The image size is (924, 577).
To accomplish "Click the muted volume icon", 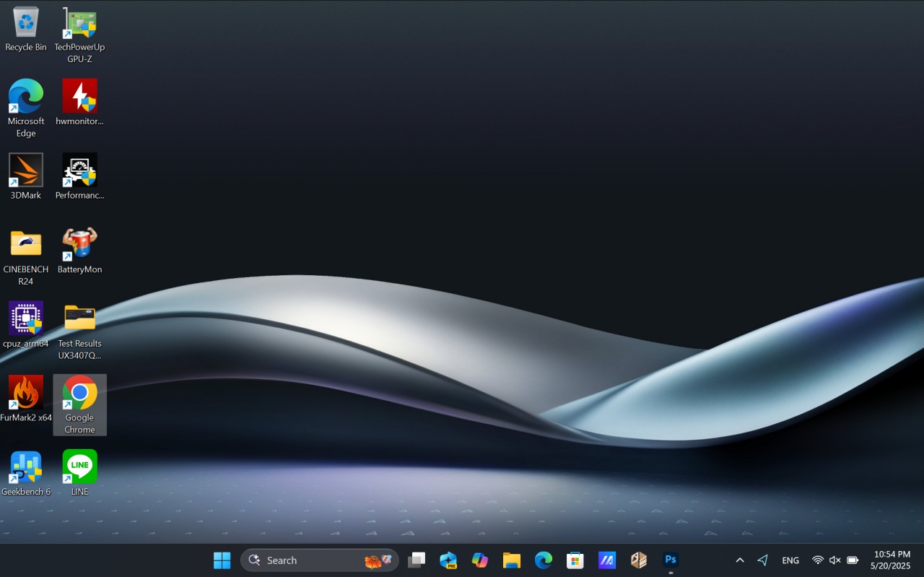I will 835,560.
